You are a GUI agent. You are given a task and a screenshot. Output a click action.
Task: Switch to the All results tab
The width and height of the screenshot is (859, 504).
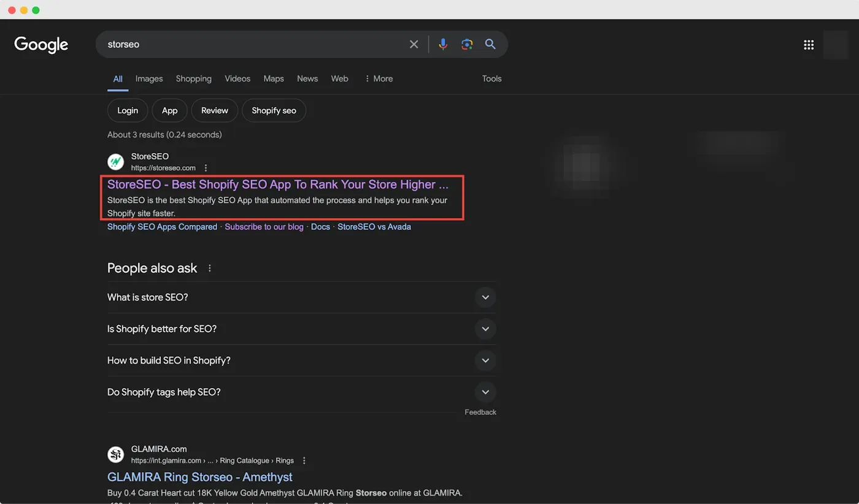[118, 78]
